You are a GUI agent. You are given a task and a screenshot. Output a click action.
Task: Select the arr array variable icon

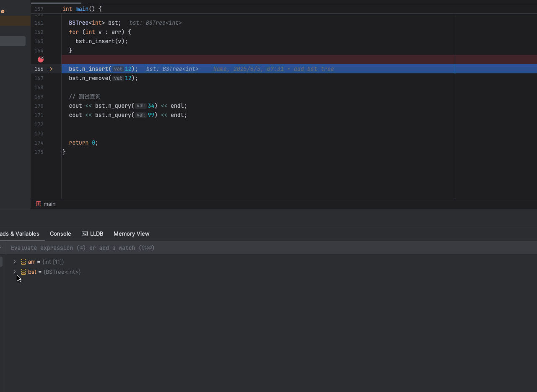click(x=23, y=262)
